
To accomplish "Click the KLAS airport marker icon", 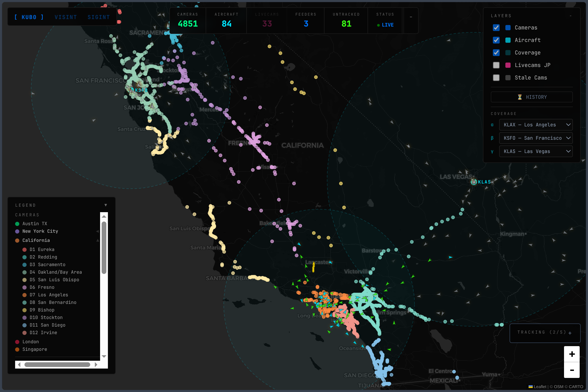I will 474,182.
